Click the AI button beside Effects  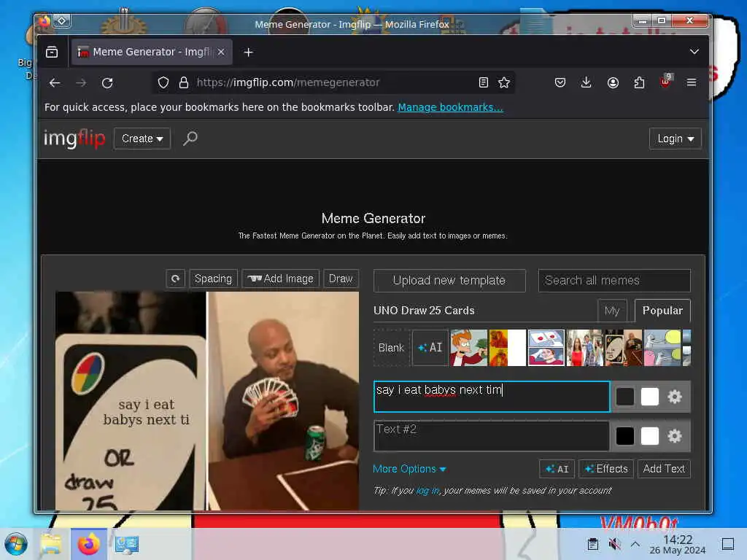(557, 469)
